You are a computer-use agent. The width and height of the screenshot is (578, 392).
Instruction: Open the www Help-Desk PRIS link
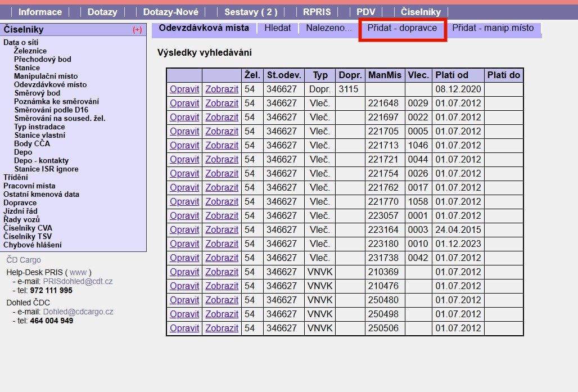point(78,272)
